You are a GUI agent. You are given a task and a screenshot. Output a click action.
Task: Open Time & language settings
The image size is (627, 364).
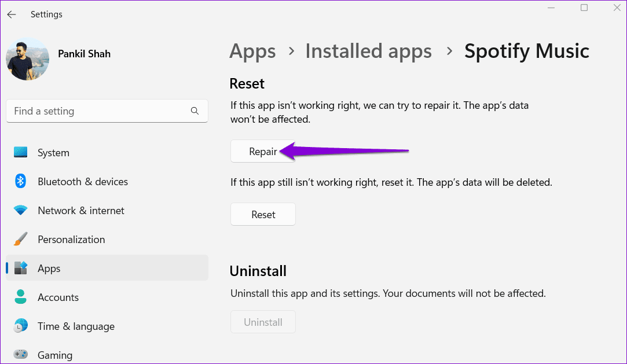107,326
